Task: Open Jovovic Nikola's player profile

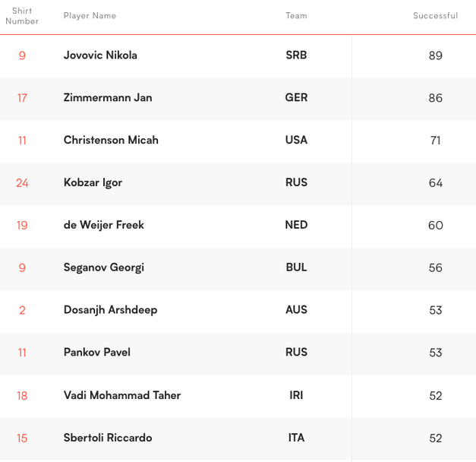Action: click(100, 55)
